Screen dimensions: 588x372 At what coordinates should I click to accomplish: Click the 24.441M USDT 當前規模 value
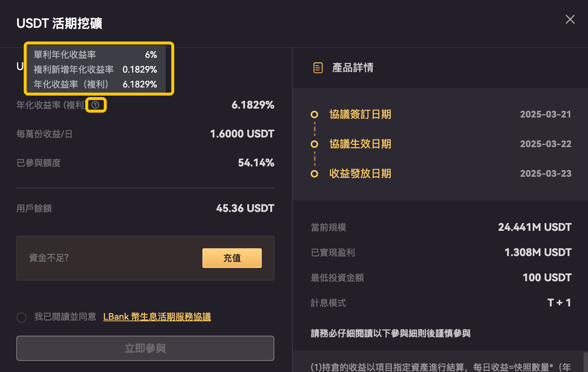click(535, 227)
